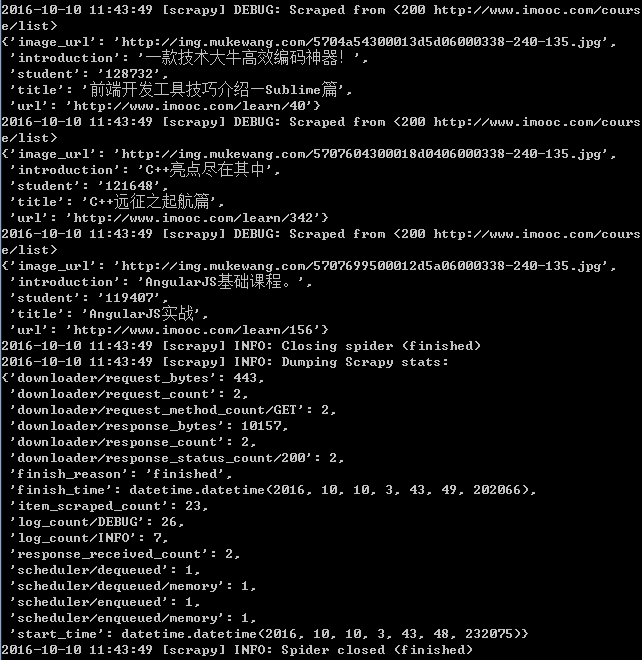Viewport: 642px width, 660px height.
Task: Click the 'Spider closed (finished)' log line
Action: (237, 650)
